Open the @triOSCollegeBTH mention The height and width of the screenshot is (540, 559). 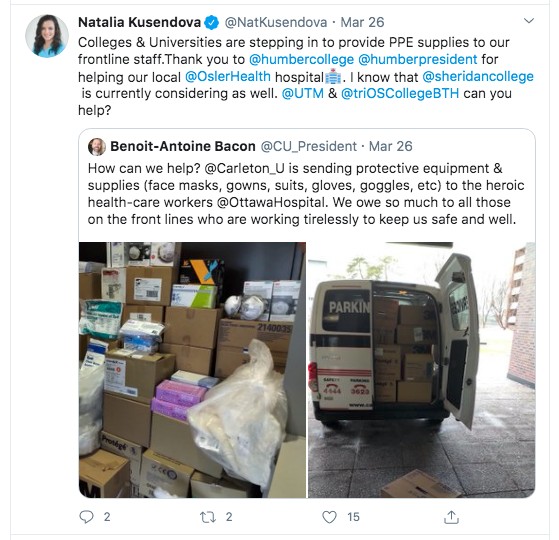coord(400,93)
